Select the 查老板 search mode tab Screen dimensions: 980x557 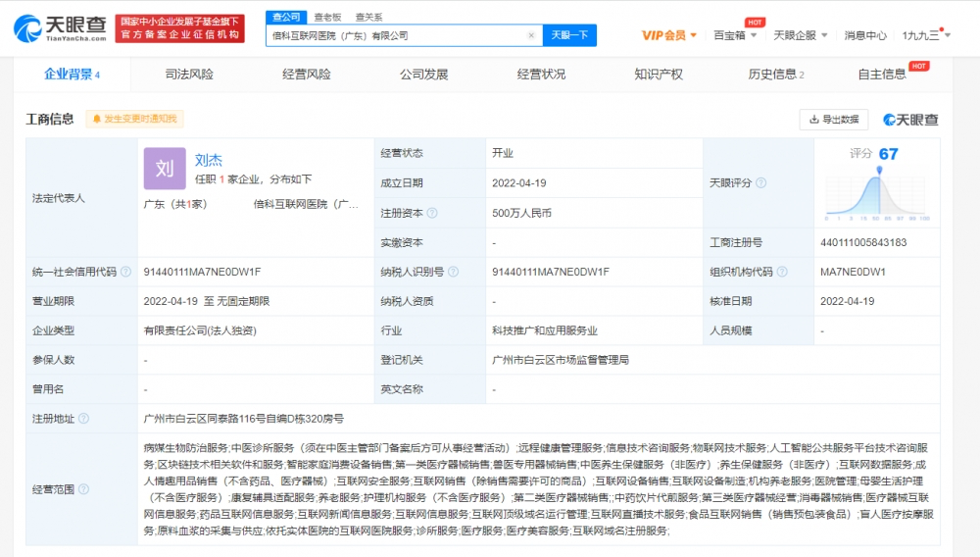coord(327,17)
